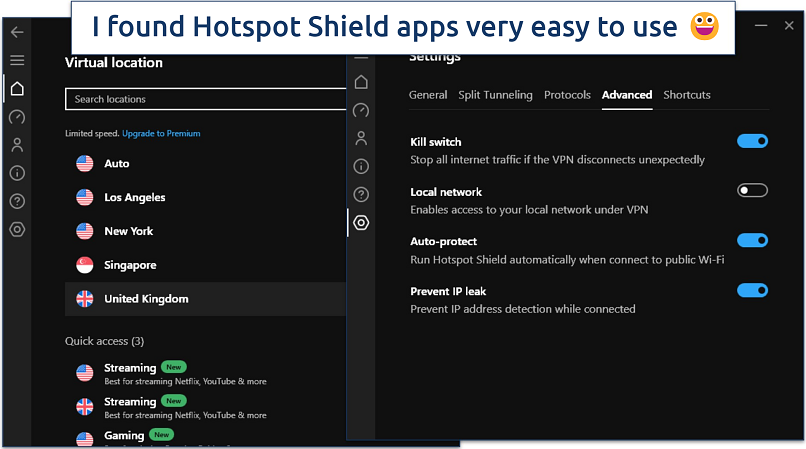Switch to the General settings tab
The image size is (806, 449).
pyautogui.click(x=428, y=95)
